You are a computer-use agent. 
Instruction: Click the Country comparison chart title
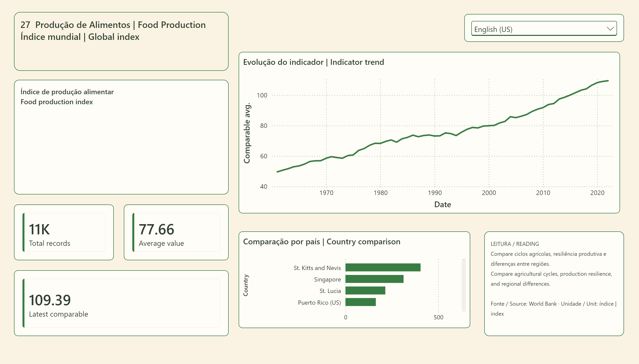click(322, 242)
